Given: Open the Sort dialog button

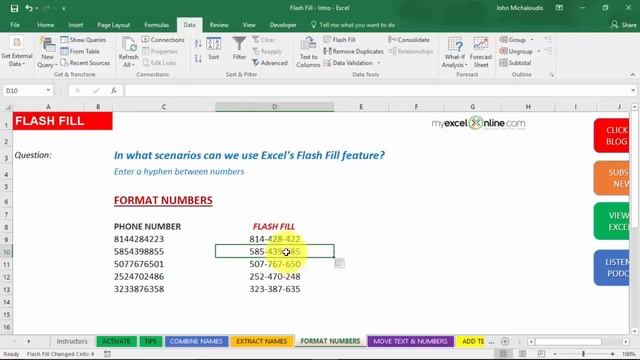Looking at the screenshot, I should coord(213,49).
